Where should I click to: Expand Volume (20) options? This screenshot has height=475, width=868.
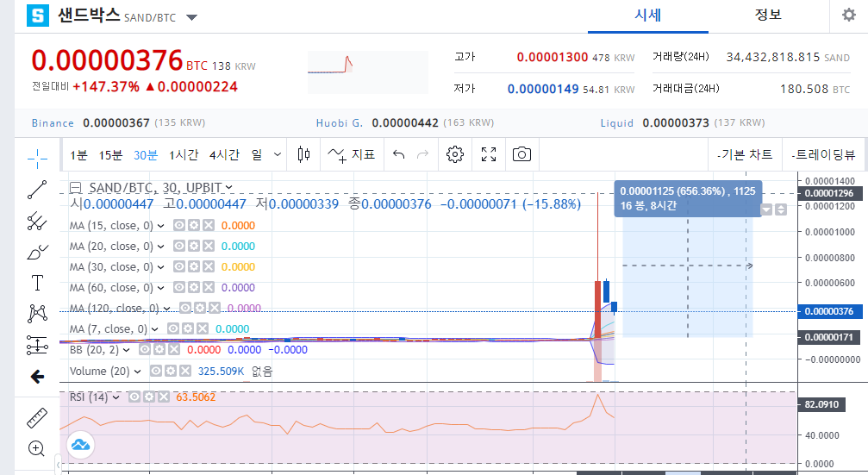(137, 372)
